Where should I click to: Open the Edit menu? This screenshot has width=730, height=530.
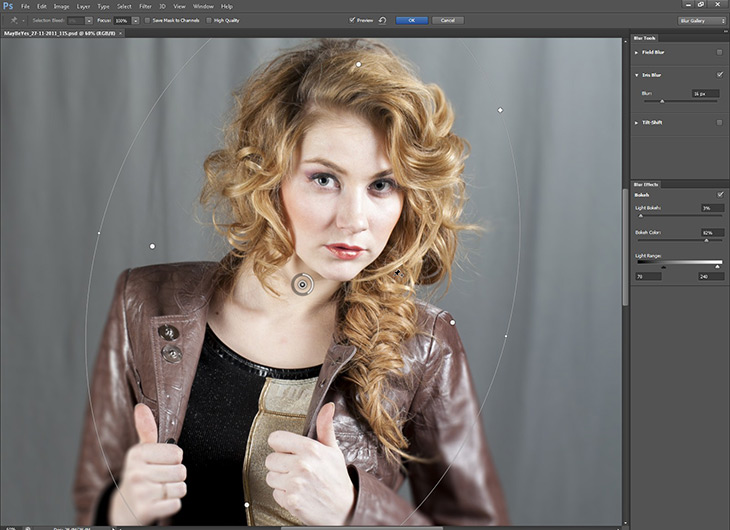42,7
